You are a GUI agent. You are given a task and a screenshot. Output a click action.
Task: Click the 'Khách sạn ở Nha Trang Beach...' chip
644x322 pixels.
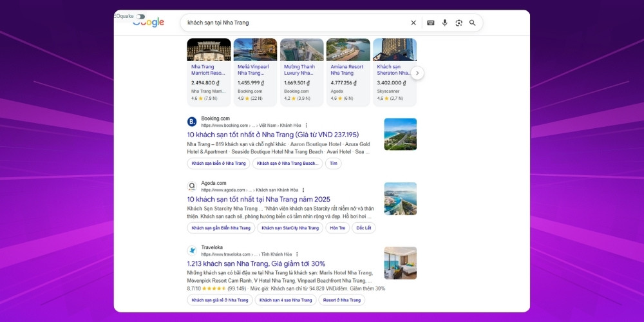coord(287,164)
